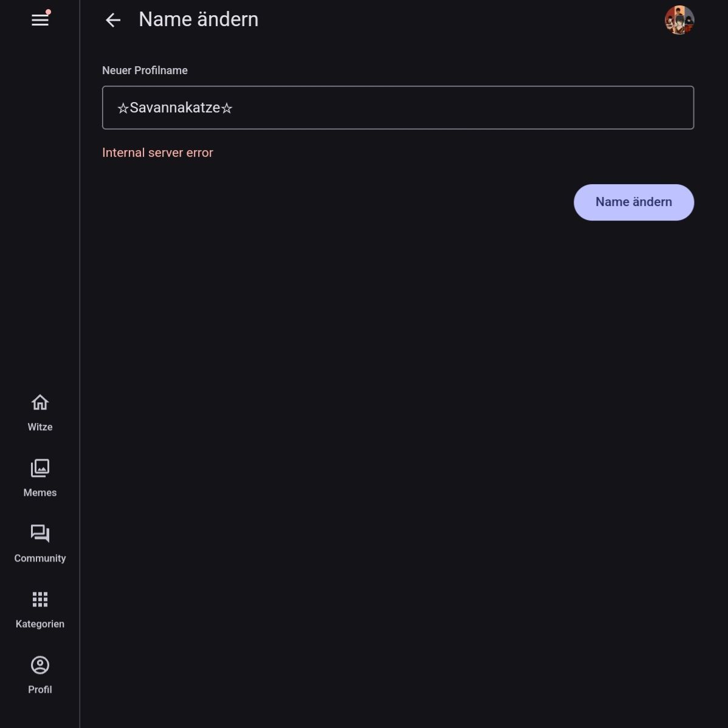The height and width of the screenshot is (728, 728).
Task: Click the Witze navigation label
Action: [x=40, y=427]
